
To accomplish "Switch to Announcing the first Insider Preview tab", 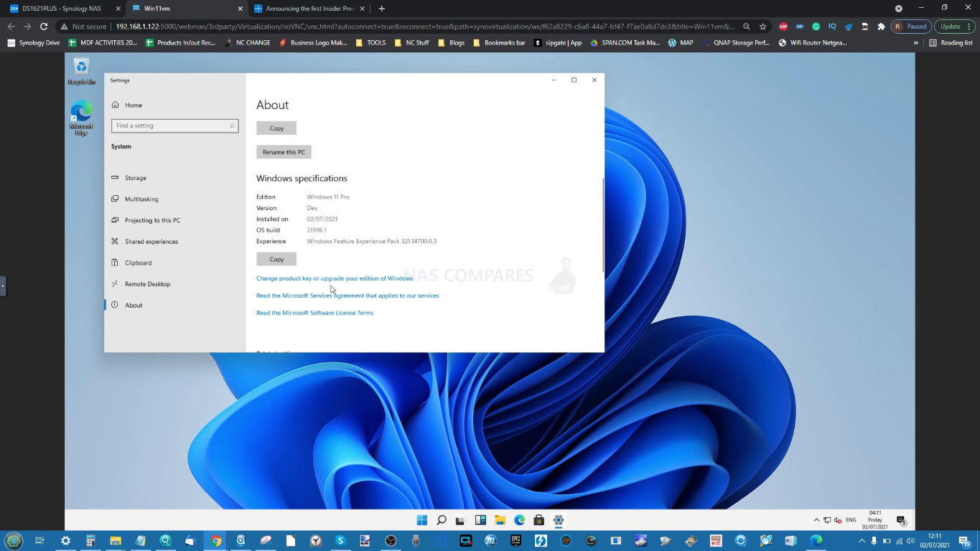I will pos(310,9).
